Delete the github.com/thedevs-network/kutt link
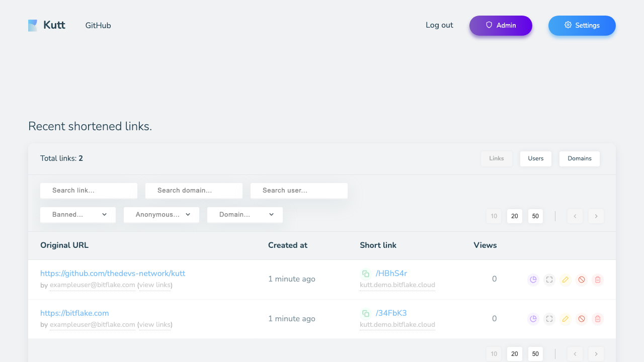This screenshot has height=362, width=644. click(x=598, y=280)
